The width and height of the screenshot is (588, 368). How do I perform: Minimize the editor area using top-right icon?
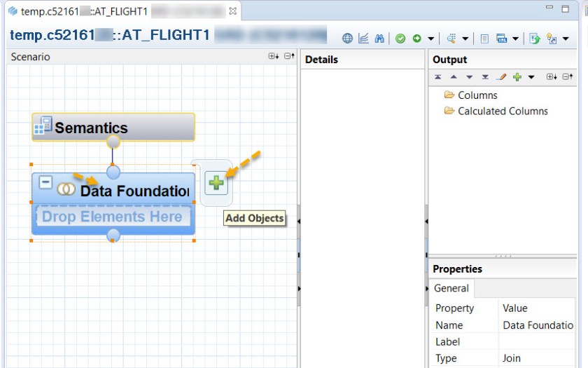pos(549,8)
